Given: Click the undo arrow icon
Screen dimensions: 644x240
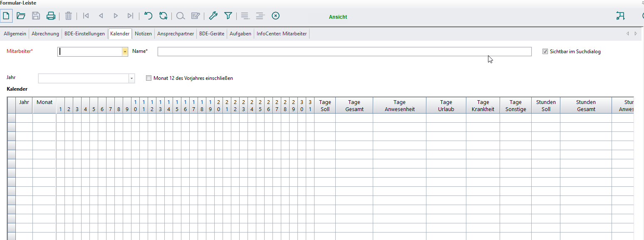Looking at the screenshot, I should (x=149, y=16).
